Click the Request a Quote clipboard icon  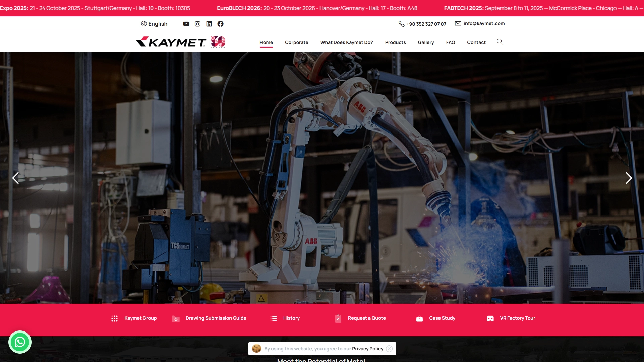(x=338, y=318)
